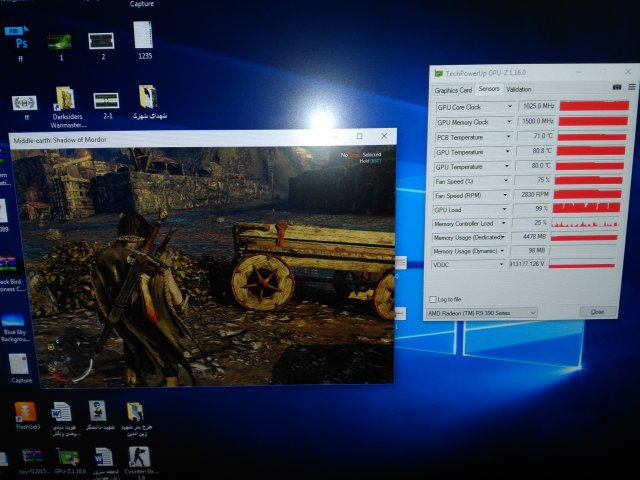Switch to the Validation tab
Screen dimensions: 640x480
click(519, 89)
